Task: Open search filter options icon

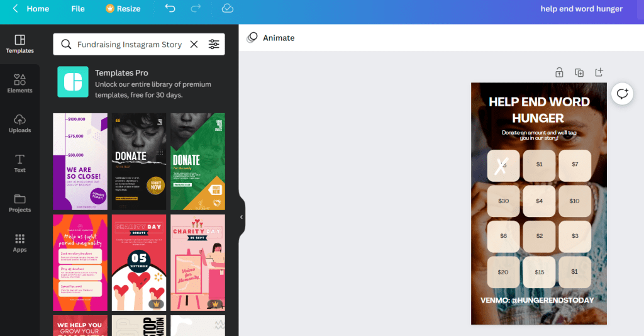Action: pyautogui.click(x=214, y=45)
